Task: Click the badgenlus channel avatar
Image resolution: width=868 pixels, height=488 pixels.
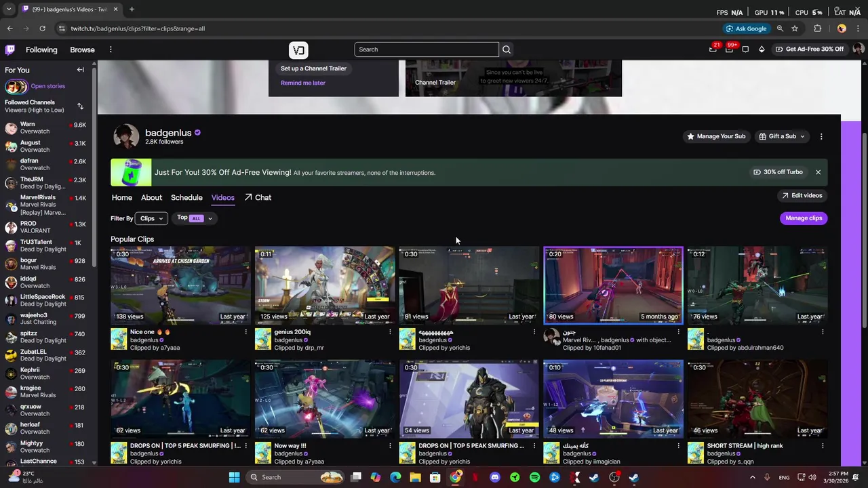Action: [126, 136]
